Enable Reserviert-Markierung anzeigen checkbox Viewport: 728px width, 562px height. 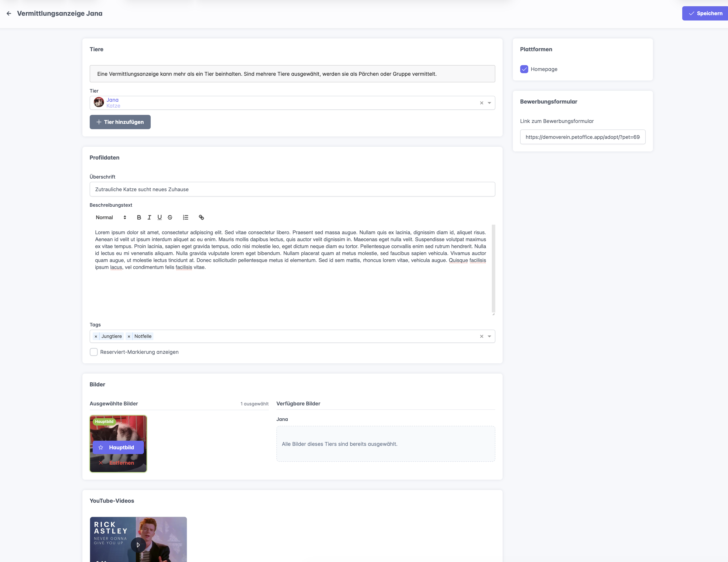tap(94, 352)
